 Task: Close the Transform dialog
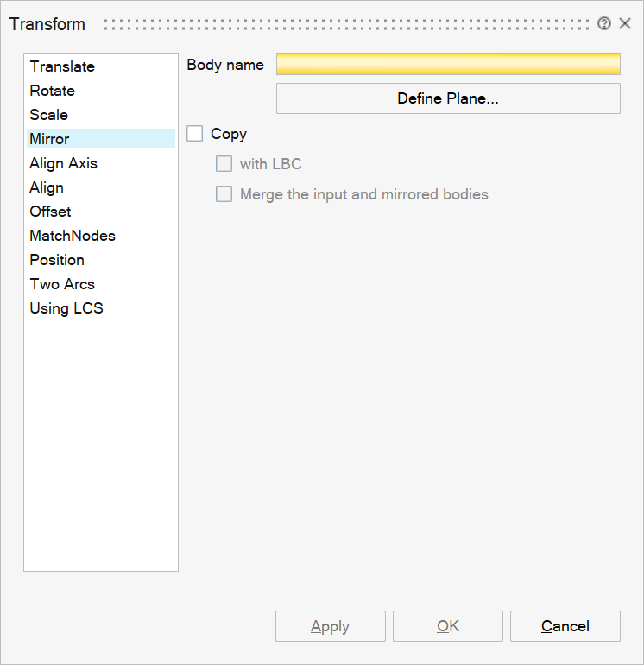[625, 24]
